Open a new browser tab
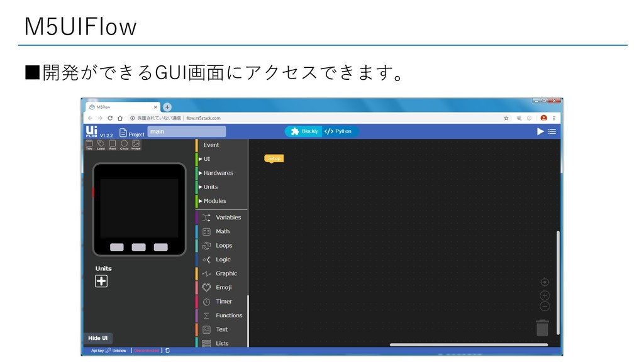 [x=167, y=107]
